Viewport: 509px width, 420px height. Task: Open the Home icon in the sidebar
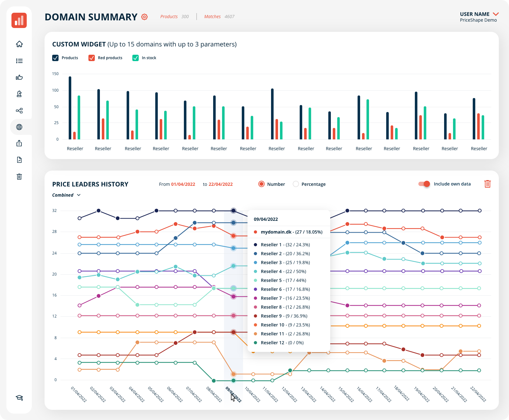19,44
